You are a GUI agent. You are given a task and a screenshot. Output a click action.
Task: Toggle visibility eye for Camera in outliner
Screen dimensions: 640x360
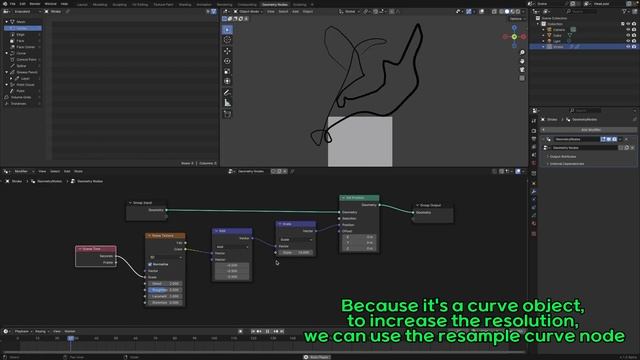[x=628, y=29]
